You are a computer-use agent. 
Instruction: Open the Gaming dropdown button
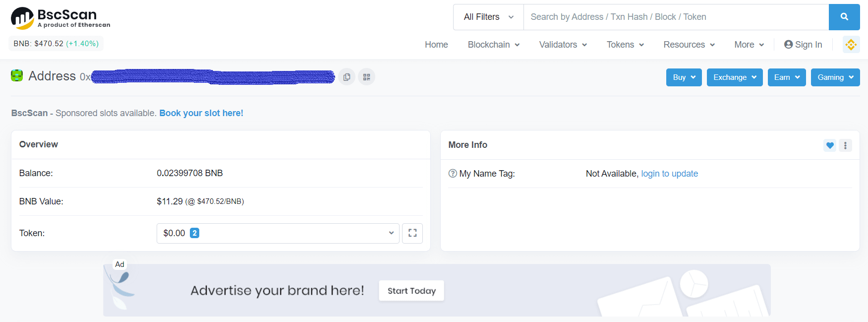pyautogui.click(x=835, y=77)
